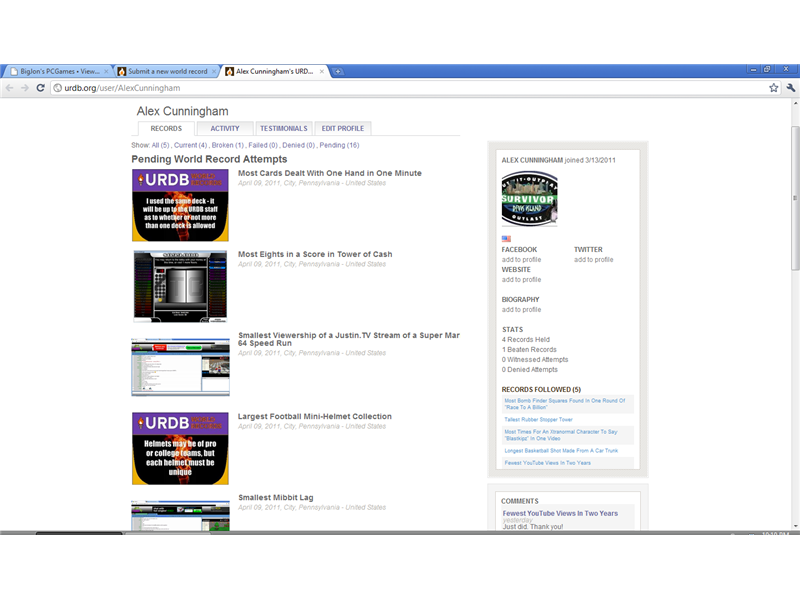Click the United States flag icon
Viewport: 800px width, 600px height.
pos(506,239)
